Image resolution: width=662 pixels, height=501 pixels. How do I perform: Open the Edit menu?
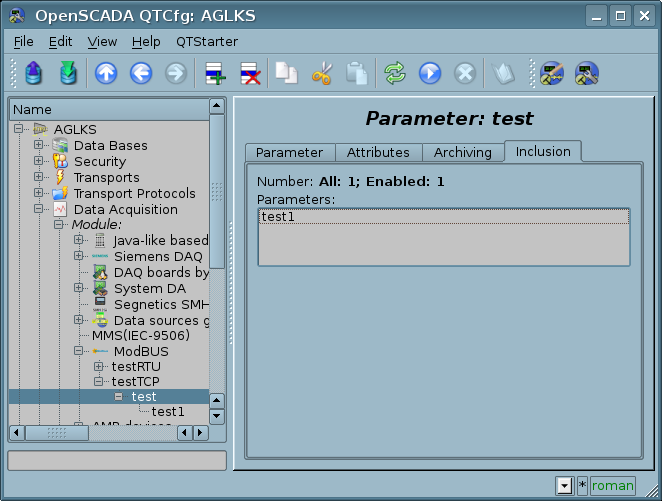[60, 42]
